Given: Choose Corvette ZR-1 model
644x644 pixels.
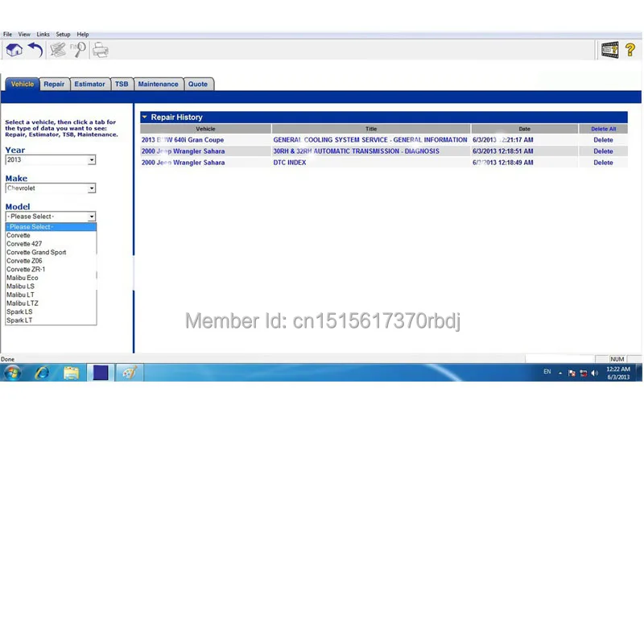Looking at the screenshot, I should 51,270.
